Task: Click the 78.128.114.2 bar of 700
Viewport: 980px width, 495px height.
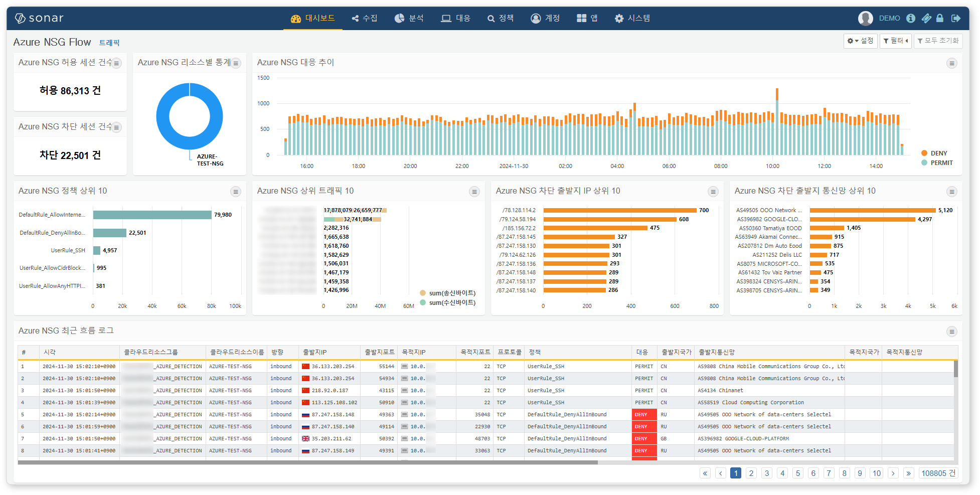Action: (620, 210)
